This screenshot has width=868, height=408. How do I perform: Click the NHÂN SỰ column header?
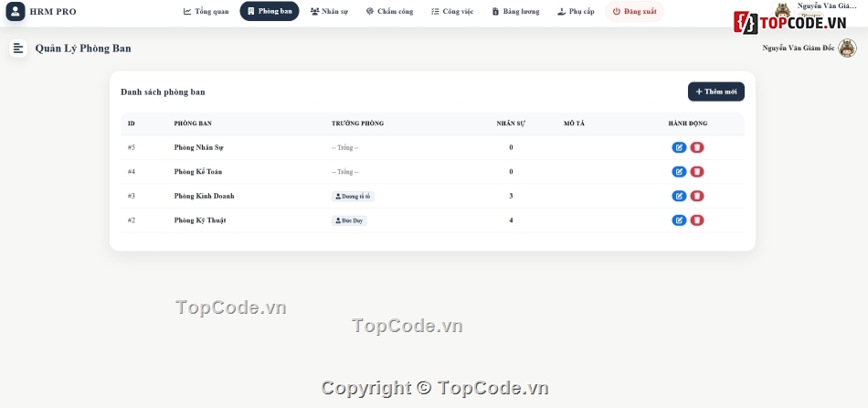pyautogui.click(x=511, y=123)
